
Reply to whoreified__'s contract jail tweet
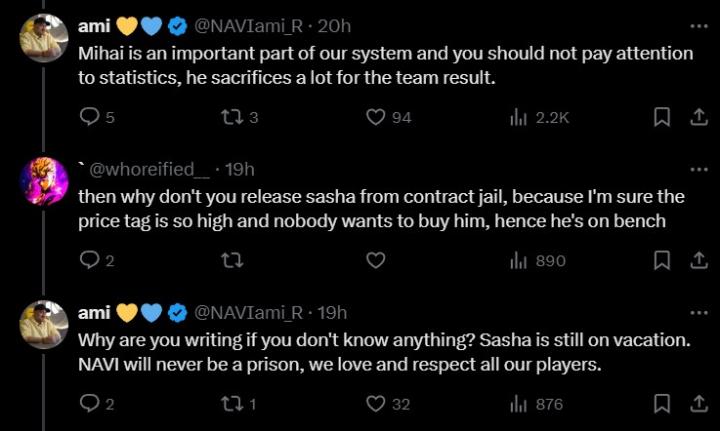(88, 260)
